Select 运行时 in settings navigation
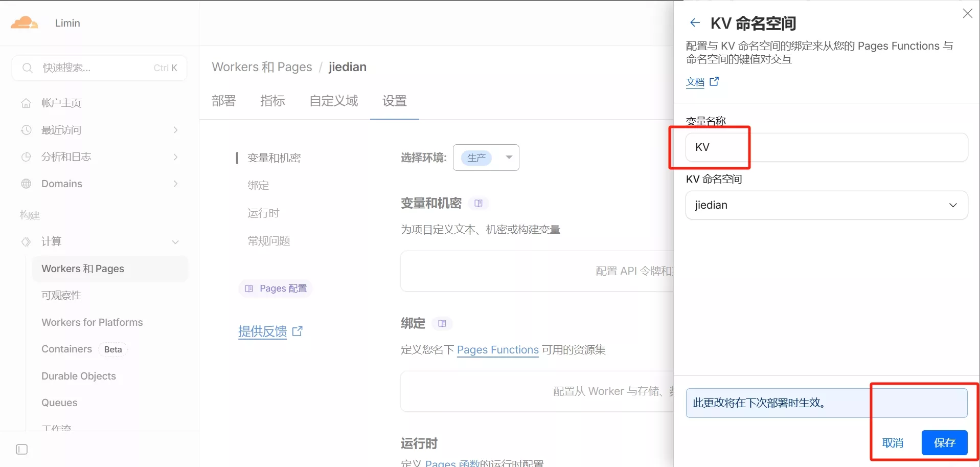The image size is (980, 467). coord(263,213)
